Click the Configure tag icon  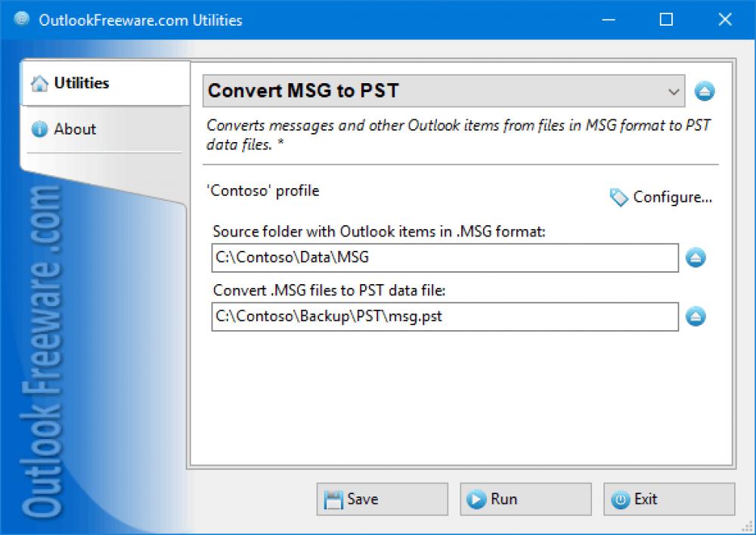tap(618, 197)
